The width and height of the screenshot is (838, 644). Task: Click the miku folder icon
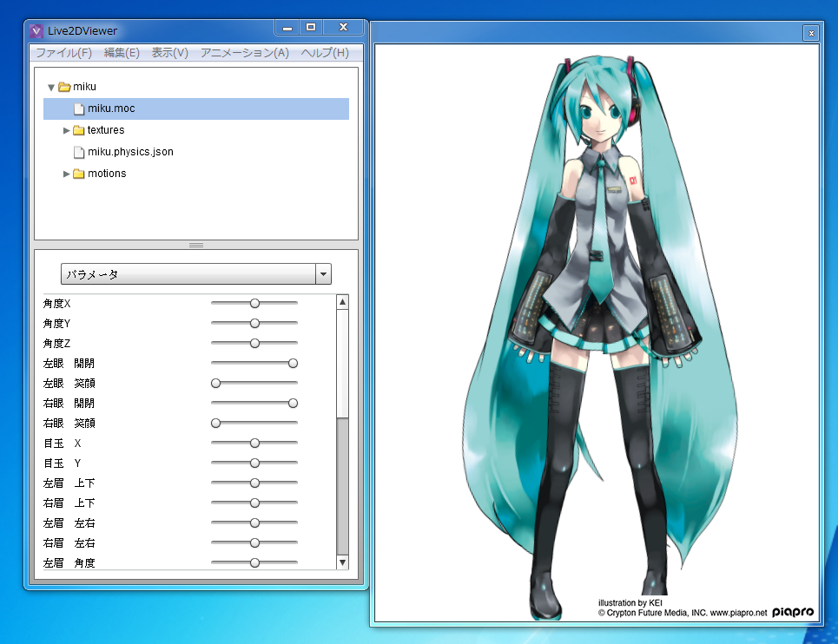point(64,87)
